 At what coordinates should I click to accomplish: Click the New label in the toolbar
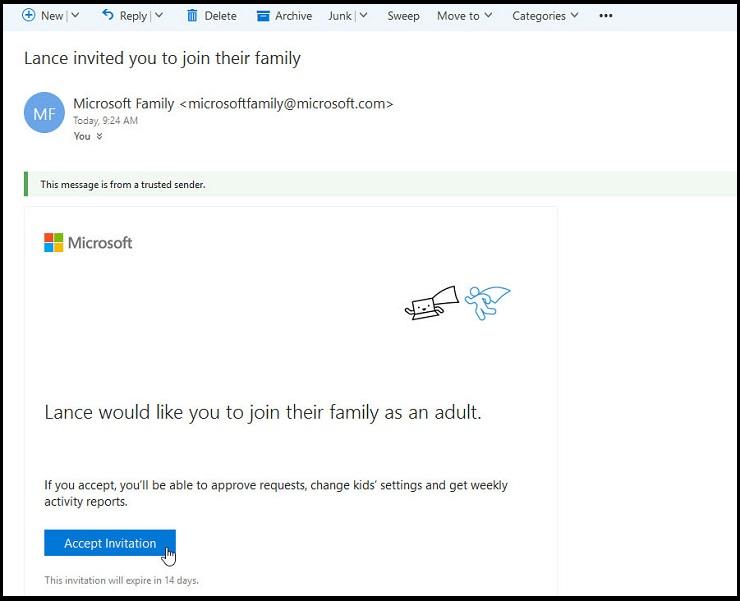pos(52,16)
